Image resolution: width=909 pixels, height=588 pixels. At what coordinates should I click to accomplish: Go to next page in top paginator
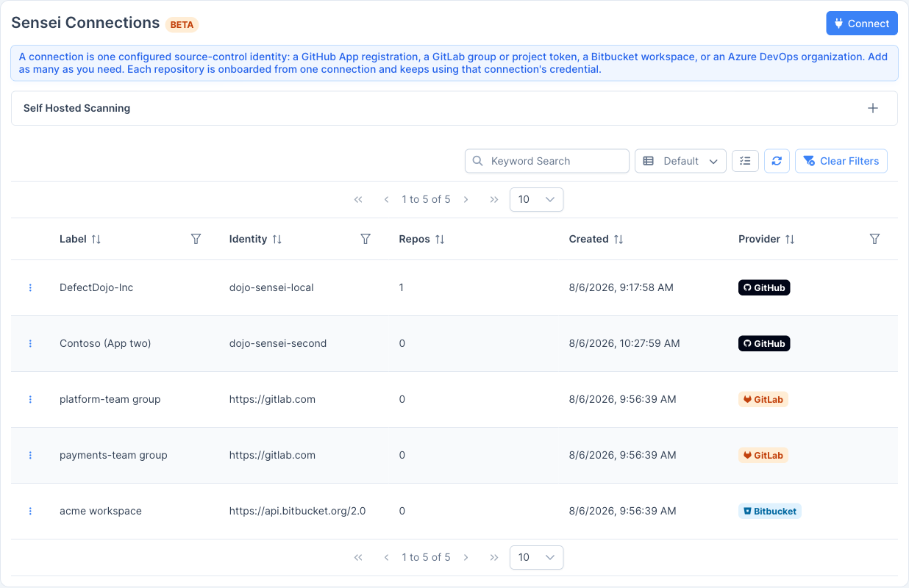click(466, 200)
